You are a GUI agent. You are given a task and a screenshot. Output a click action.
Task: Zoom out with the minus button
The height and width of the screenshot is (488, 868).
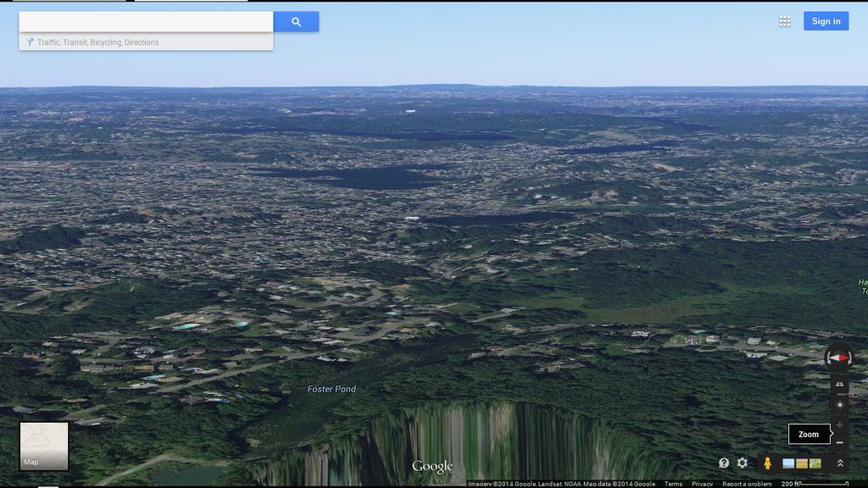(x=839, y=442)
